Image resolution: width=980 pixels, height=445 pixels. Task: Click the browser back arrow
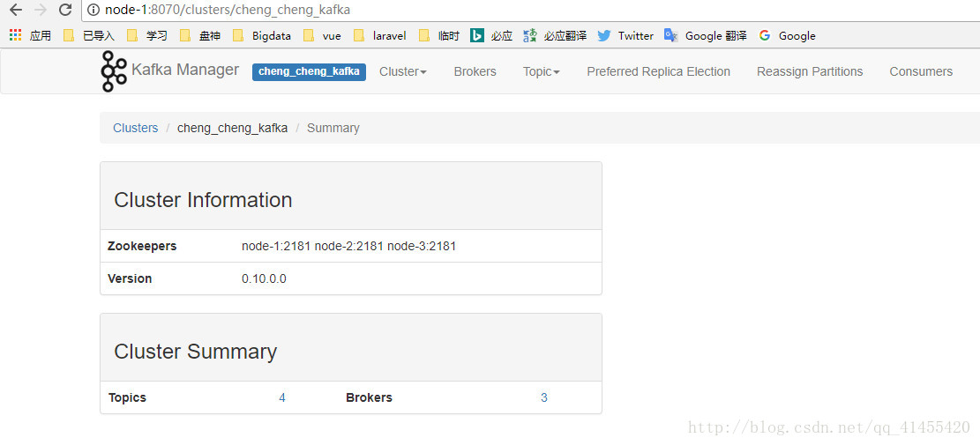coord(16,10)
